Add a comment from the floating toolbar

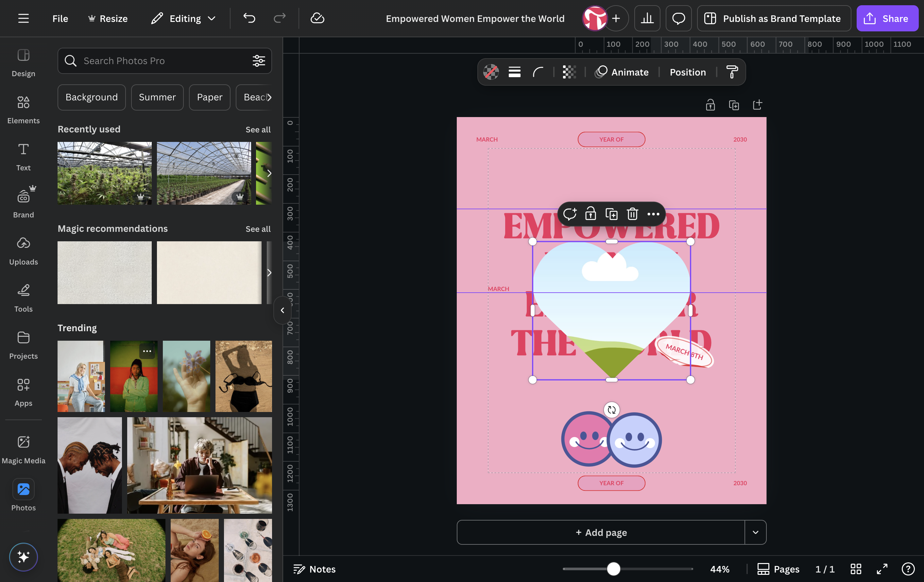[x=570, y=214]
